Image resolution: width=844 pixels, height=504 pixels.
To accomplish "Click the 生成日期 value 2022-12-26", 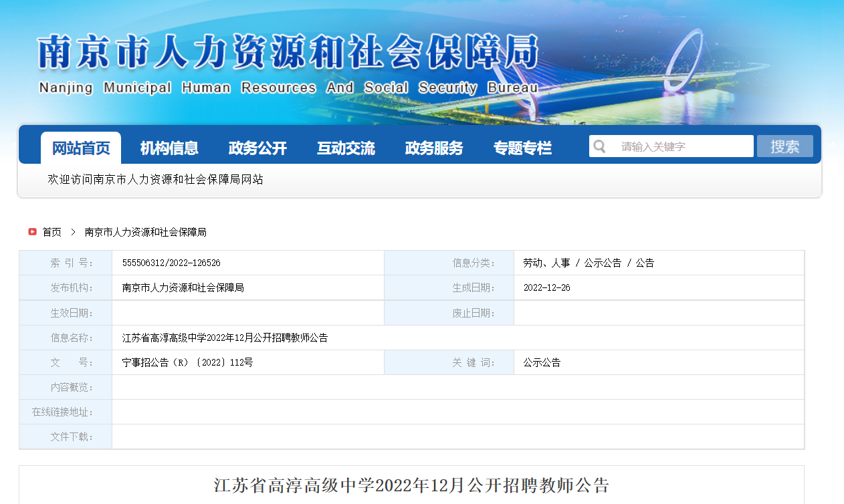I will pos(546,288).
